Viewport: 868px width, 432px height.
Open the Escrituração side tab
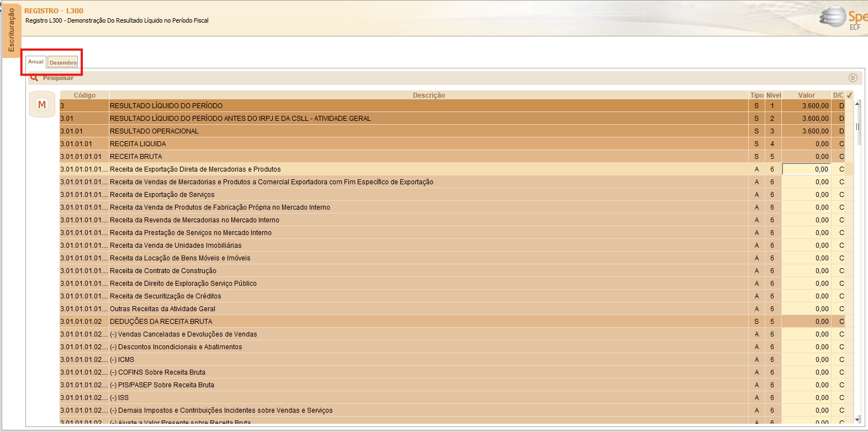tap(11, 29)
